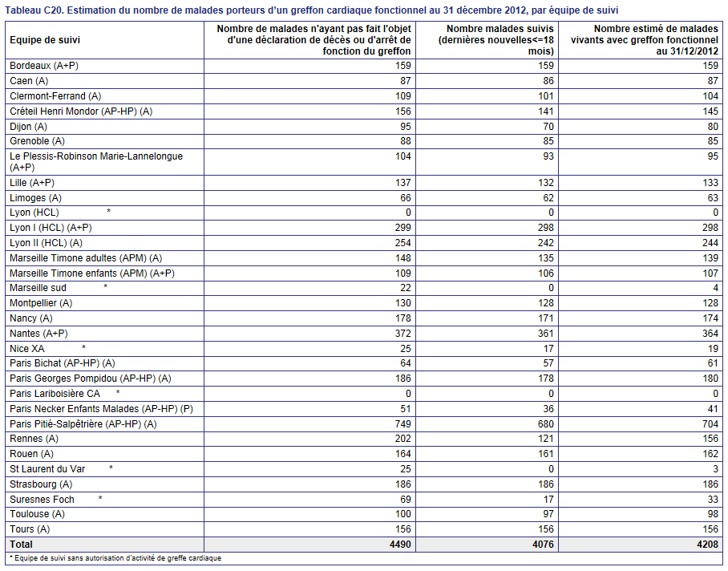Viewport: 728px width, 571px height.
Task: Click the footnote about 'sans autorisation d'activité'
Action: (x=115, y=558)
